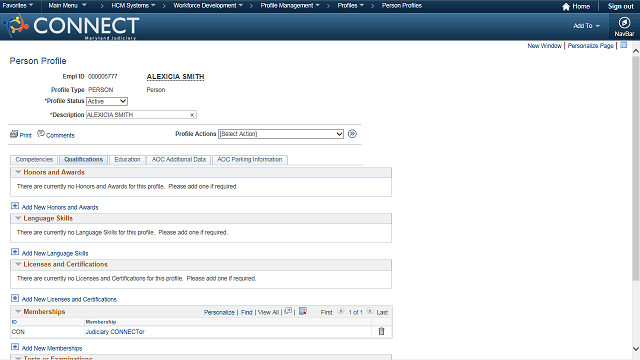
Task: Click the Personalize Page link
Action: coord(590,46)
